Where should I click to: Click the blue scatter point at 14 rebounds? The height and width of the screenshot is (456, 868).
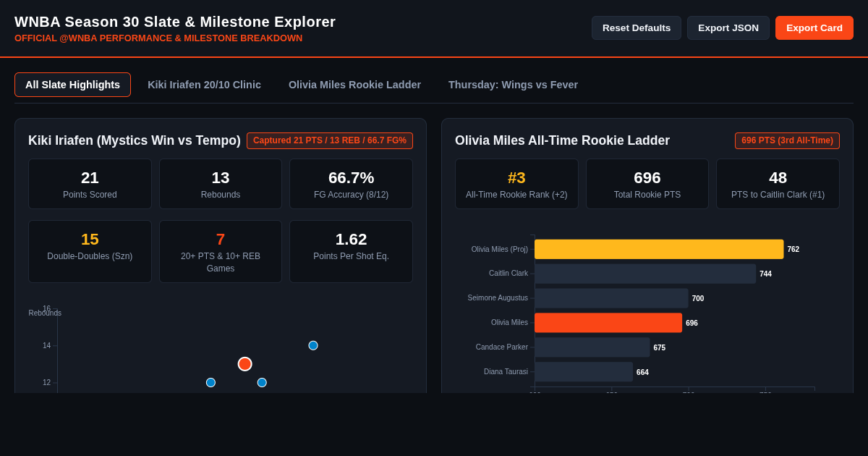click(313, 345)
